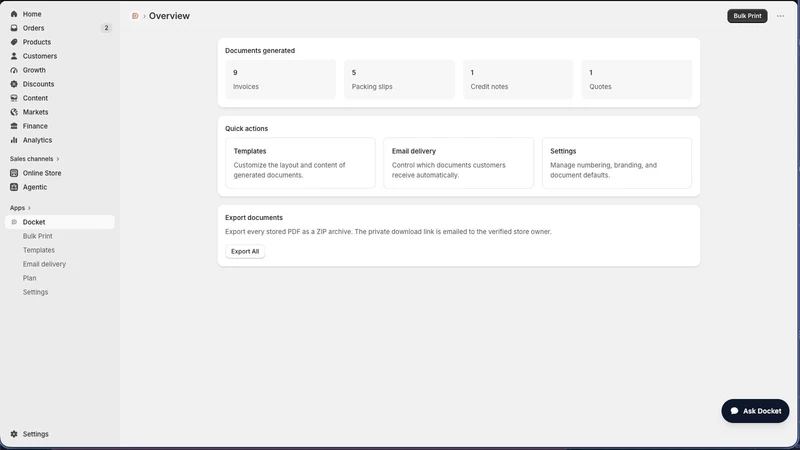Click the Content sidebar label
The height and width of the screenshot is (450, 800).
point(35,98)
